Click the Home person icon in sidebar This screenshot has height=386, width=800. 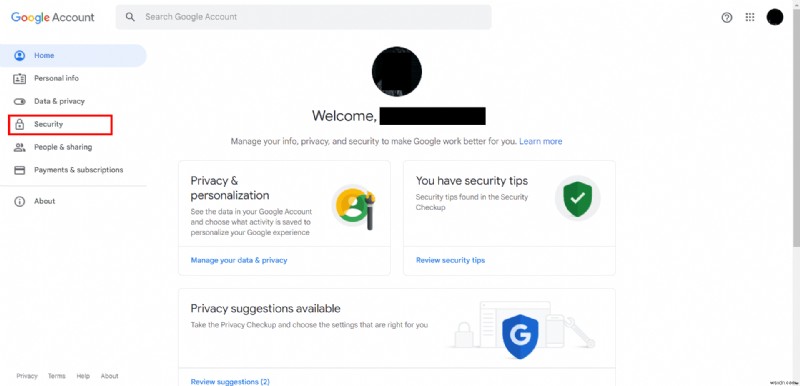19,56
